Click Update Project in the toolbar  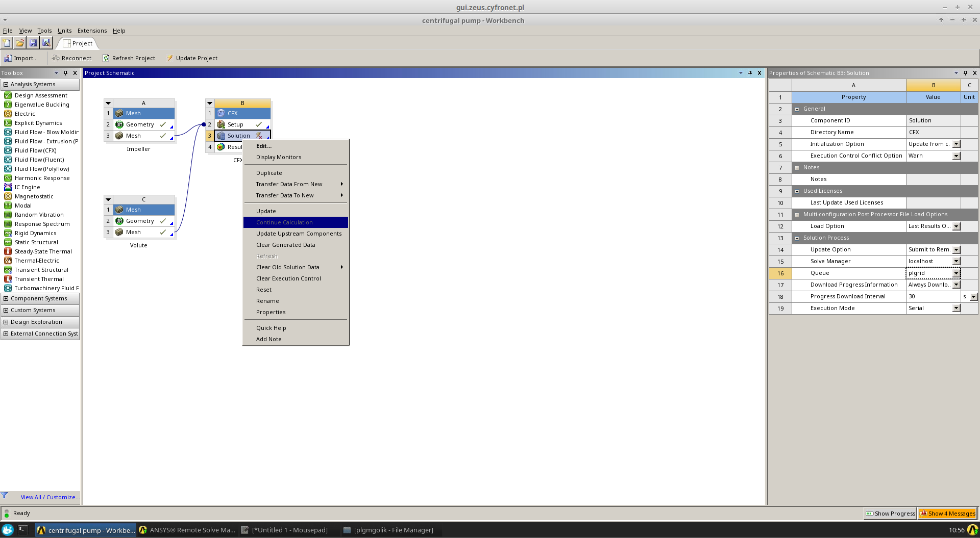192,58
